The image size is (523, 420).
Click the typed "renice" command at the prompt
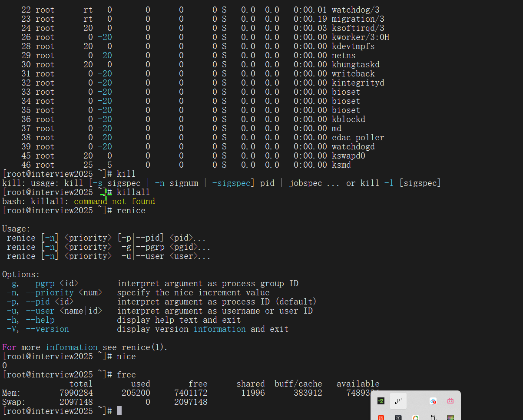pyautogui.click(x=131, y=210)
